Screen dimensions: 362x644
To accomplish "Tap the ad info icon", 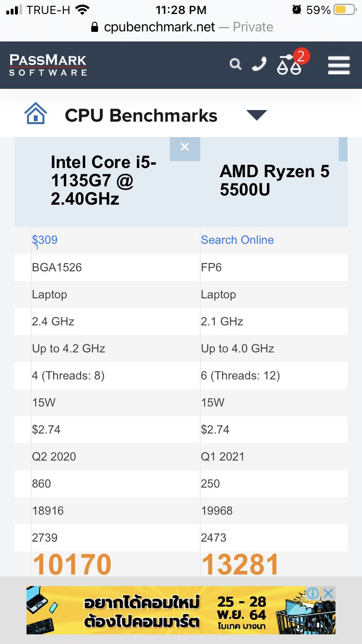I will pos(313,593).
